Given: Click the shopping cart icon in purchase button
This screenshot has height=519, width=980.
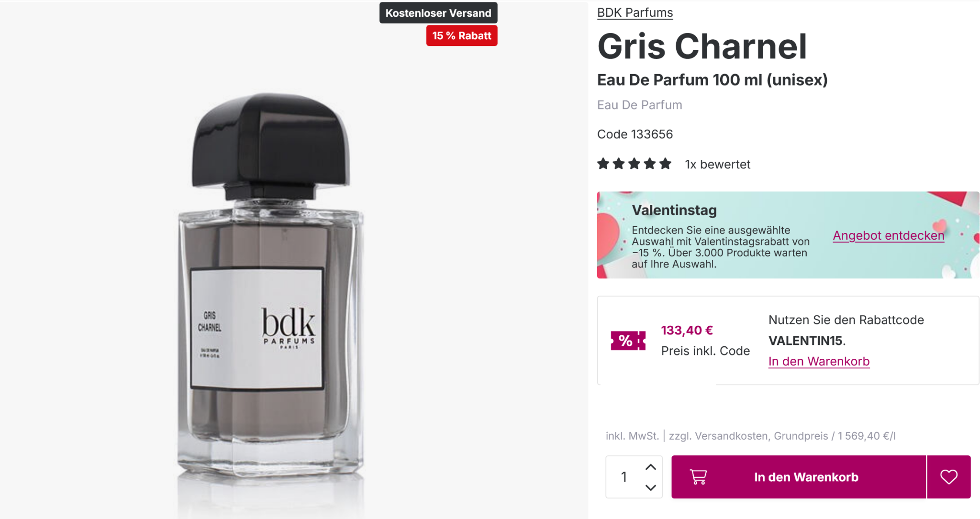Looking at the screenshot, I should 698,477.
